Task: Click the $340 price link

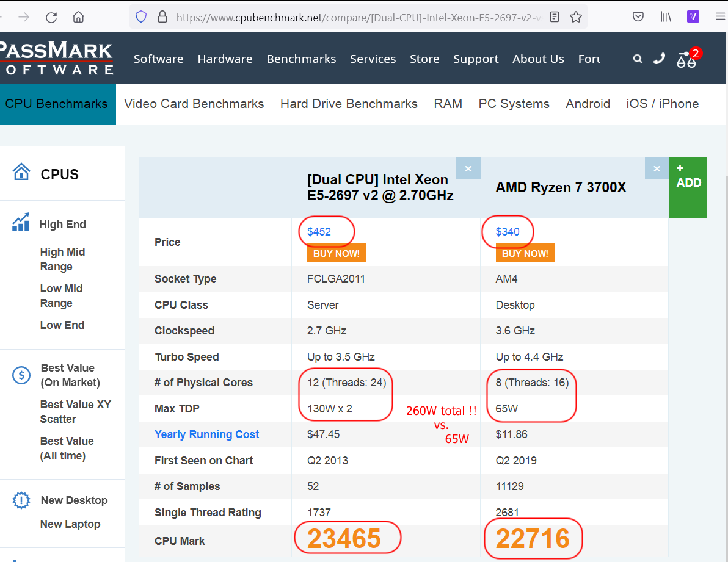Action: pyautogui.click(x=508, y=232)
